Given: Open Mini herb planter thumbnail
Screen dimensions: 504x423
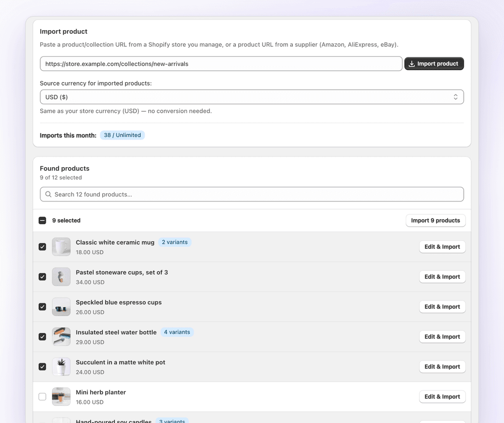Looking at the screenshot, I should tap(61, 397).
